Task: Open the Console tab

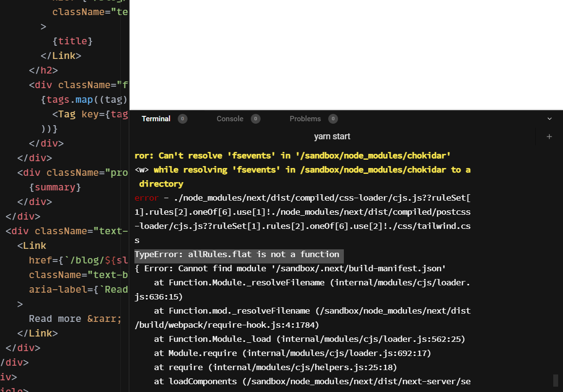Action: click(230, 119)
